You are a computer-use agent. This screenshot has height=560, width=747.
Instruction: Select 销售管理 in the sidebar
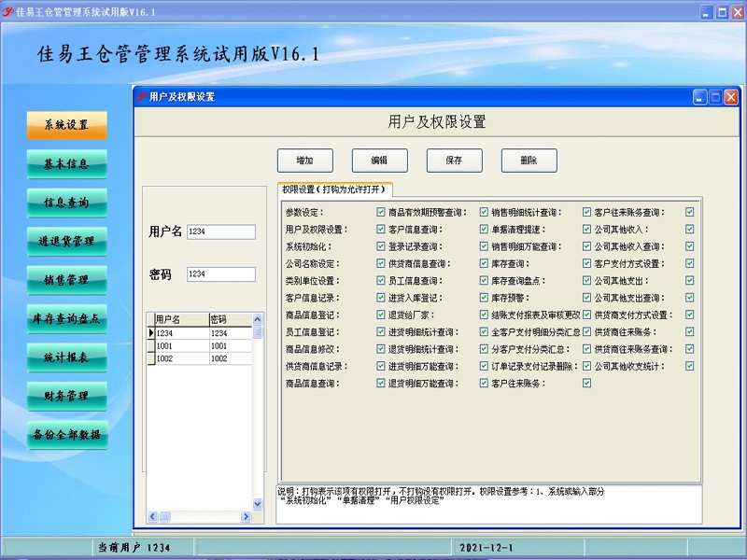click(66, 279)
